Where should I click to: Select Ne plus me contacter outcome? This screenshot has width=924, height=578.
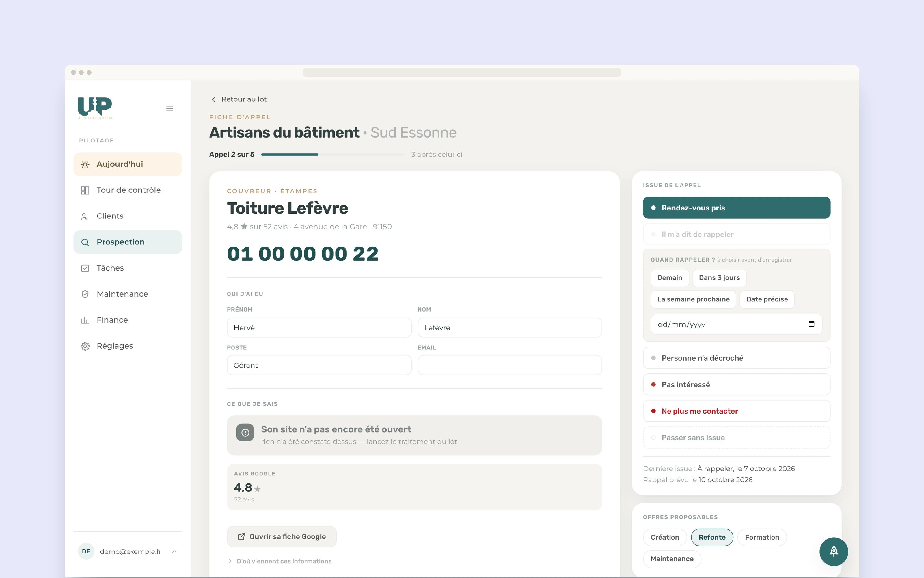coord(737,411)
